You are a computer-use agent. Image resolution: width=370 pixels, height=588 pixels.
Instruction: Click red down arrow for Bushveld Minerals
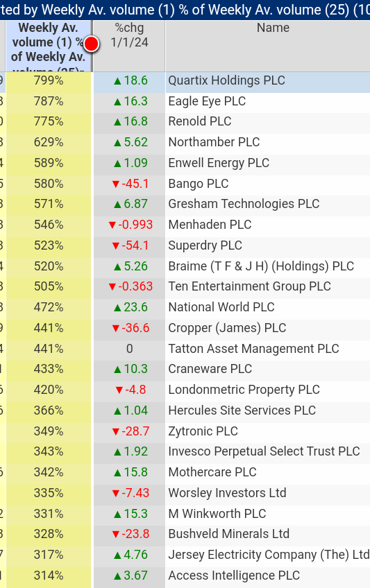click(116, 535)
